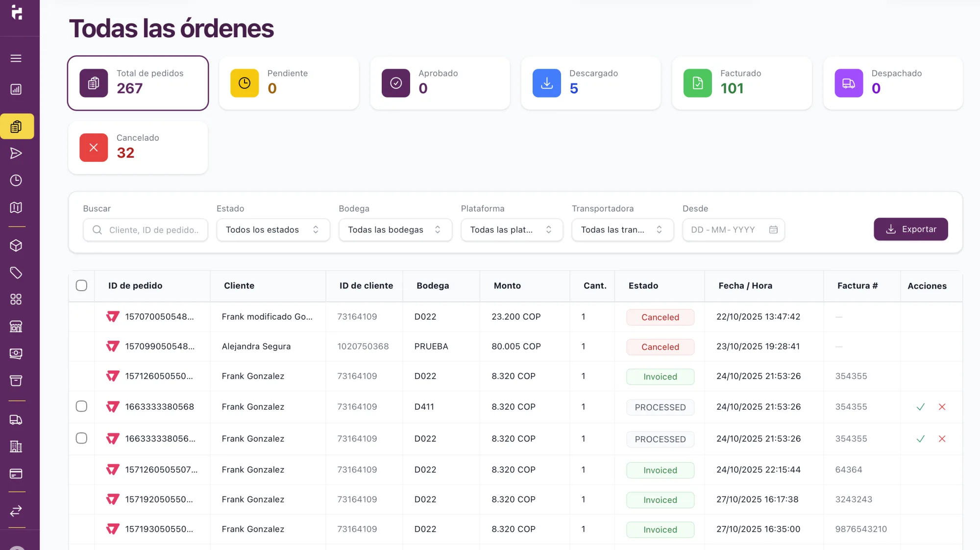Open the clock history sidebar icon
The height and width of the screenshot is (550, 980).
[x=16, y=180]
